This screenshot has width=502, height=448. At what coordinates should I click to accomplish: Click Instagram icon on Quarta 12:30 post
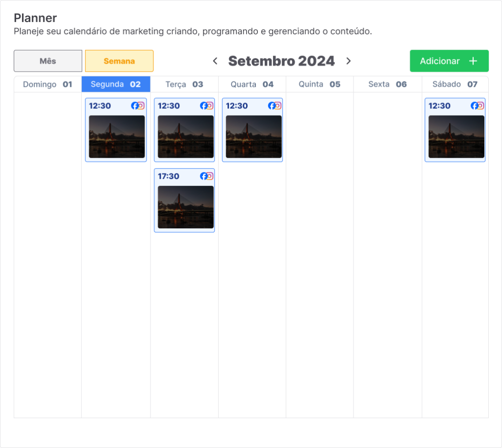278,105
